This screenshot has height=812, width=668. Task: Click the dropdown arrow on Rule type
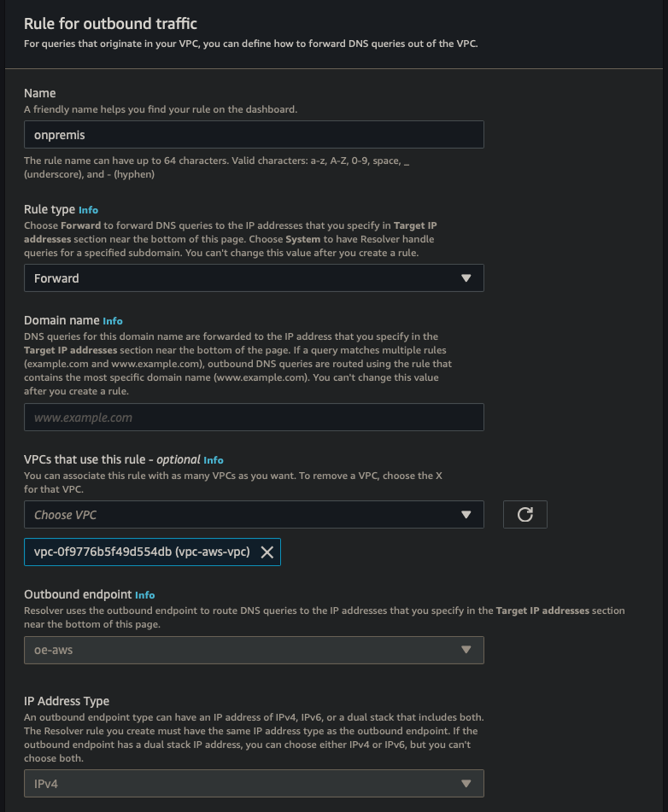click(x=466, y=277)
